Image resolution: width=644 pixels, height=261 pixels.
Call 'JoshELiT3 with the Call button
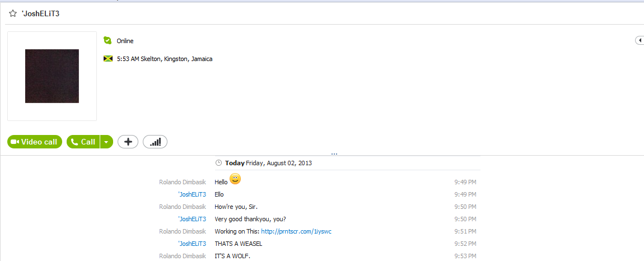[83, 142]
